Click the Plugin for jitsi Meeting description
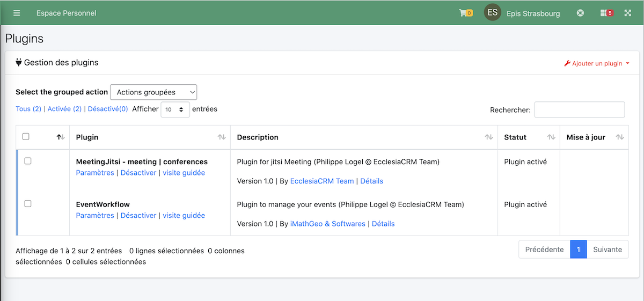The width and height of the screenshot is (644, 301). pos(338,161)
